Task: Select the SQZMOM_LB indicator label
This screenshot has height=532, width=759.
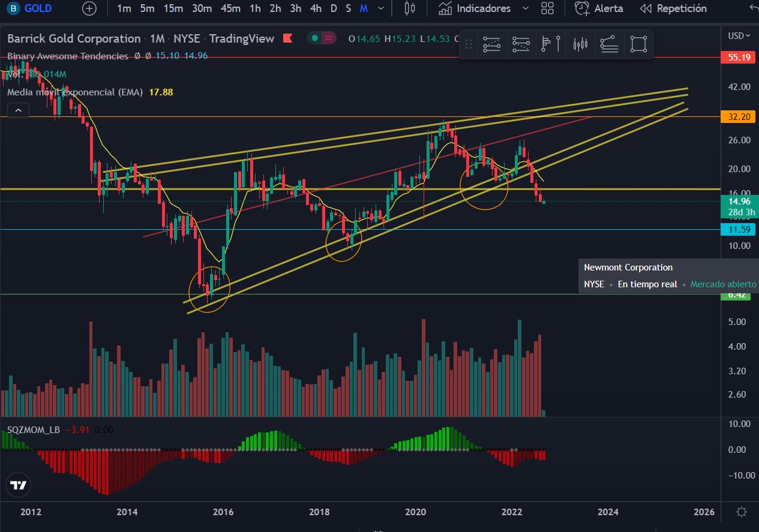Action: (33, 430)
